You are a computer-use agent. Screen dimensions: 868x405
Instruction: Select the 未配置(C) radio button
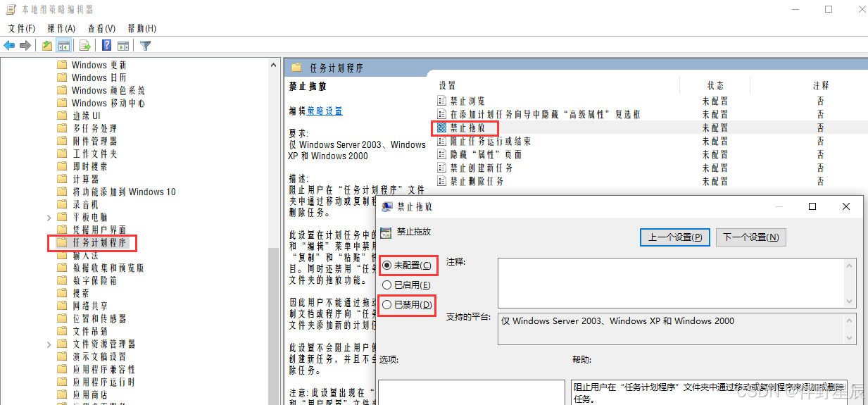tap(386, 266)
